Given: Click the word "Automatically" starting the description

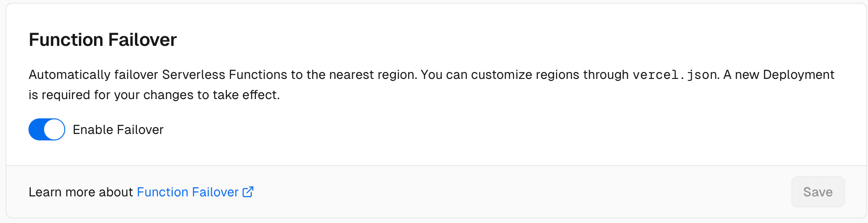Looking at the screenshot, I should click(x=69, y=75).
